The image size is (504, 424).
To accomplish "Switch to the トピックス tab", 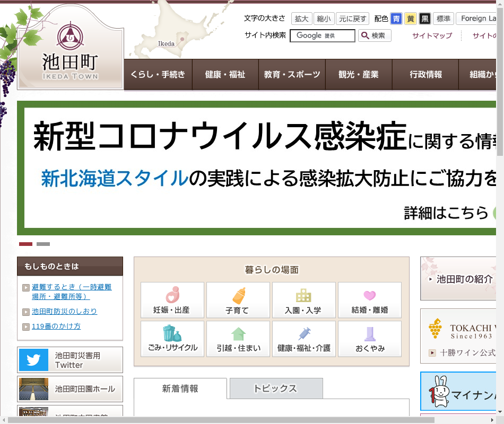I will [x=276, y=388].
